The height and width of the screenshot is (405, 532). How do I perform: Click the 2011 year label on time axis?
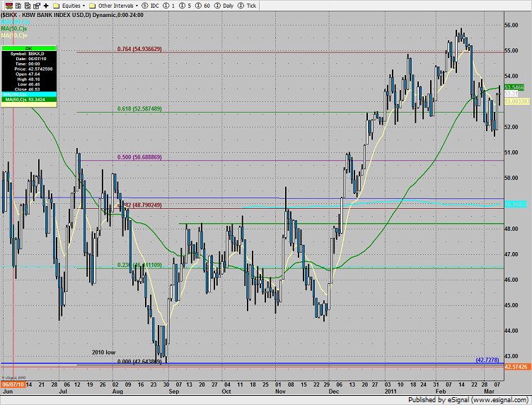coord(391,392)
